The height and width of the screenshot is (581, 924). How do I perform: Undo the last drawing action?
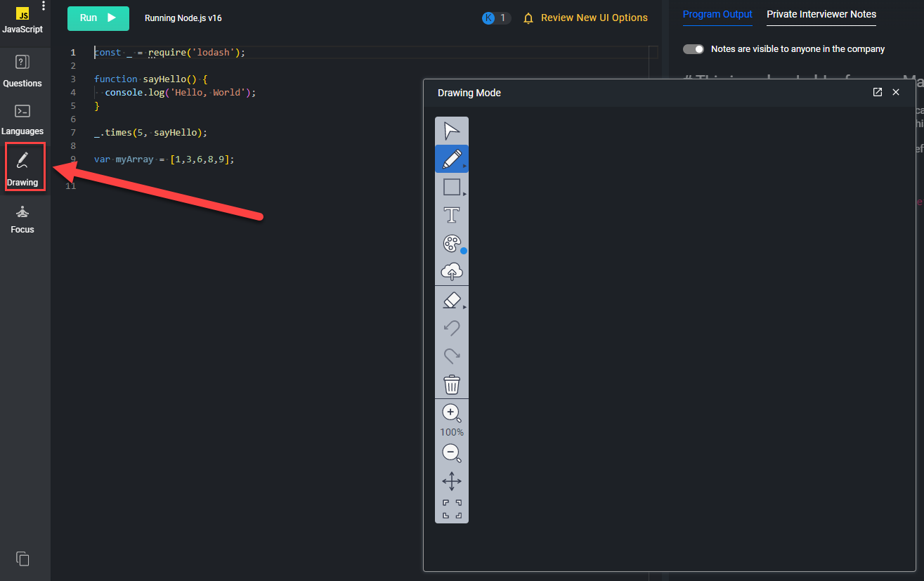pyautogui.click(x=452, y=328)
